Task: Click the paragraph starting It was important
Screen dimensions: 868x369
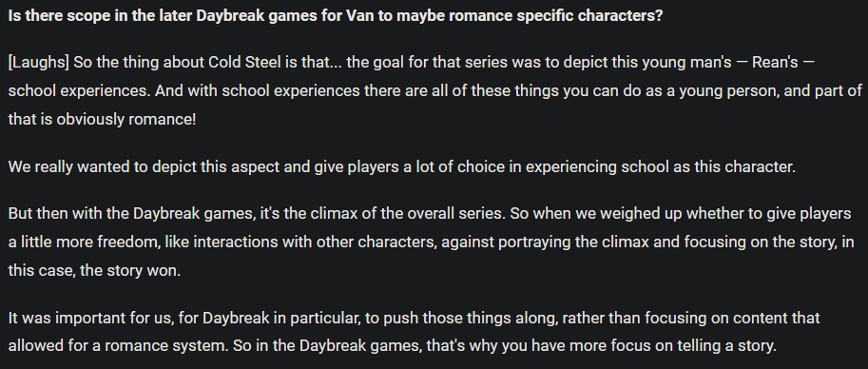Action: [x=415, y=332]
